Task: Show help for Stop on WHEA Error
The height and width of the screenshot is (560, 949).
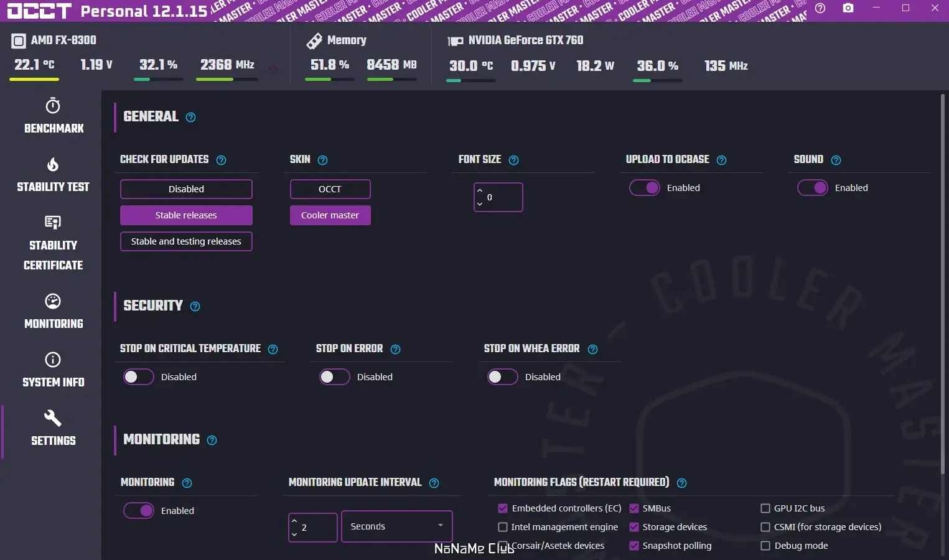Action: point(592,349)
